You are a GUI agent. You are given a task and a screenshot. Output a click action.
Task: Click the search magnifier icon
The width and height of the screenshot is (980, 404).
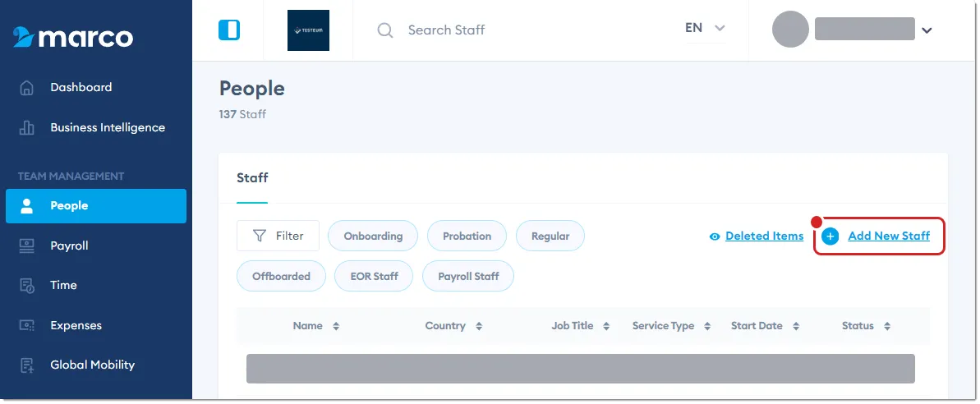pyautogui.click(x=385, y=30)
